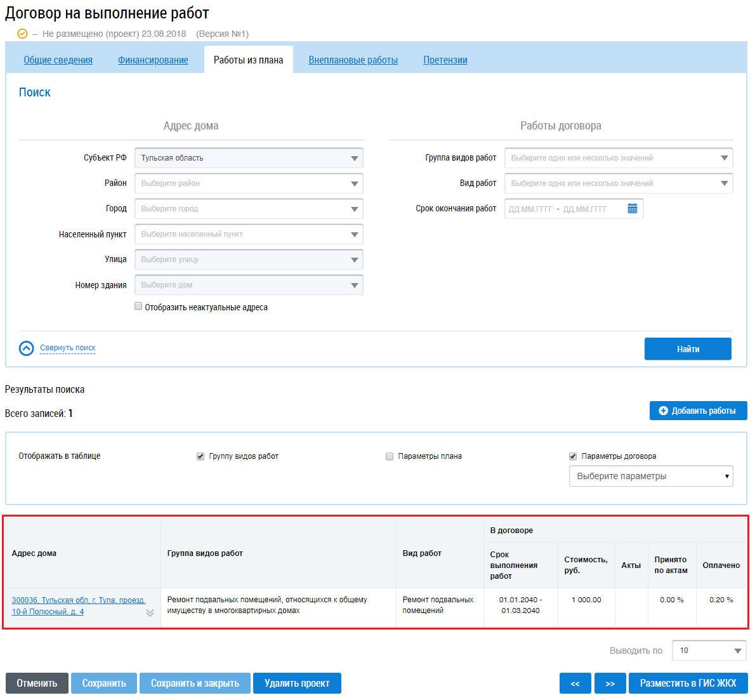Switch to the Финансирование tab
Screen dimensions: 755x700
tap(153, 60)
